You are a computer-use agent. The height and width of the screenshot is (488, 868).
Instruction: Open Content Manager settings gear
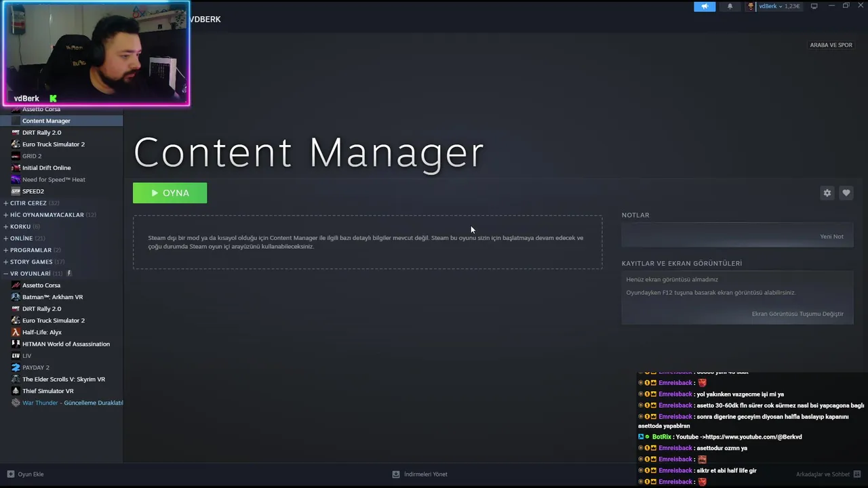(x=827, y=193)
